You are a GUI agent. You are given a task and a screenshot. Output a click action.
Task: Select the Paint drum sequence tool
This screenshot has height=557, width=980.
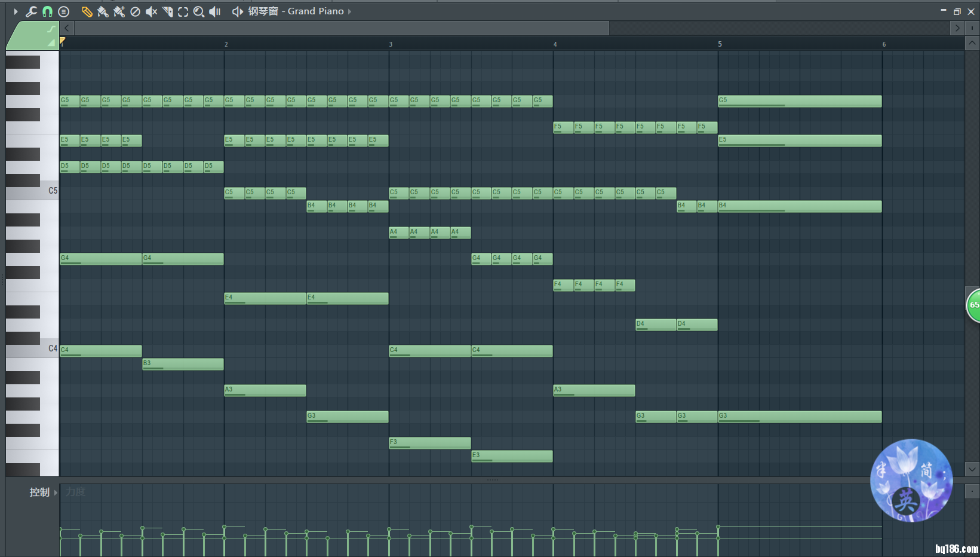point(119,11)
